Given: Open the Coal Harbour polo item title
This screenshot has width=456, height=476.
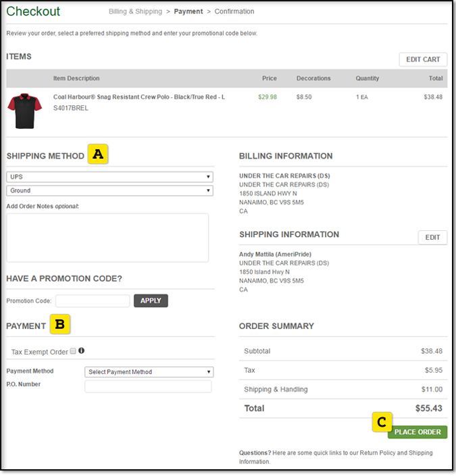Looking at the screenshot, I should [x=139, y=97].
